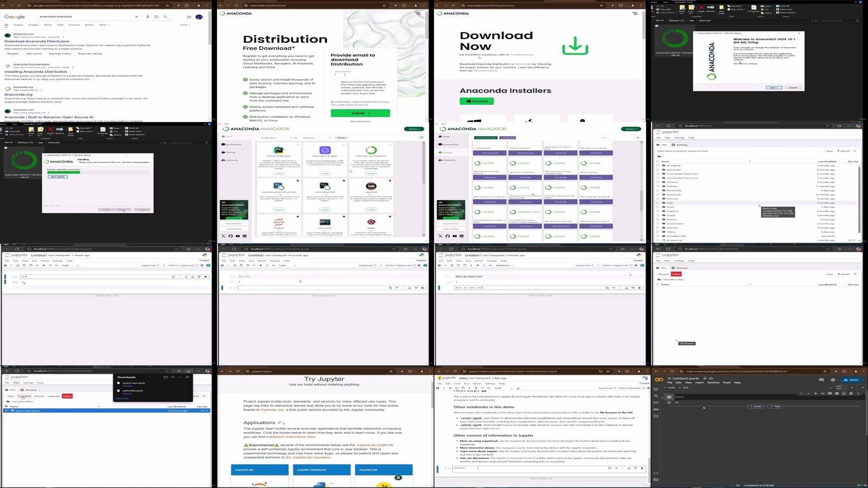Tick the checkbox beside '3D Objects' folder
The height and width of the screenshot is (488, 868).
click(658, 165)
